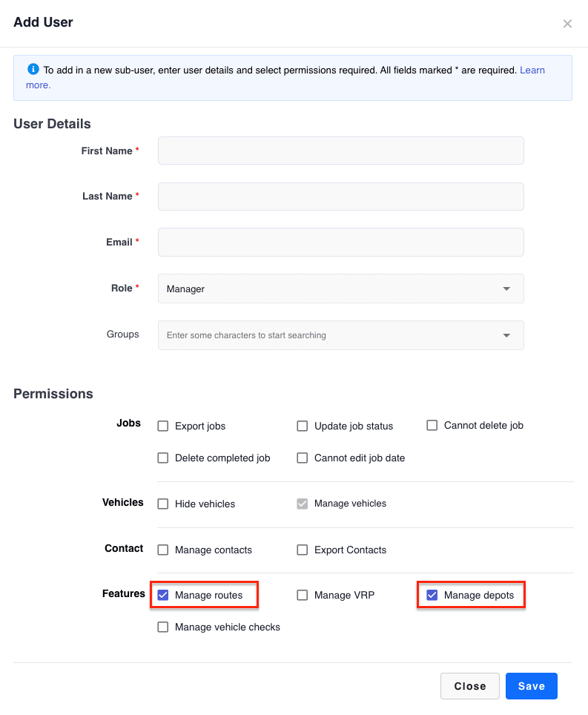Toggle Cannot edit job date checkbox
This screenshot has height=715, width=588.
(x=303, y=458)
